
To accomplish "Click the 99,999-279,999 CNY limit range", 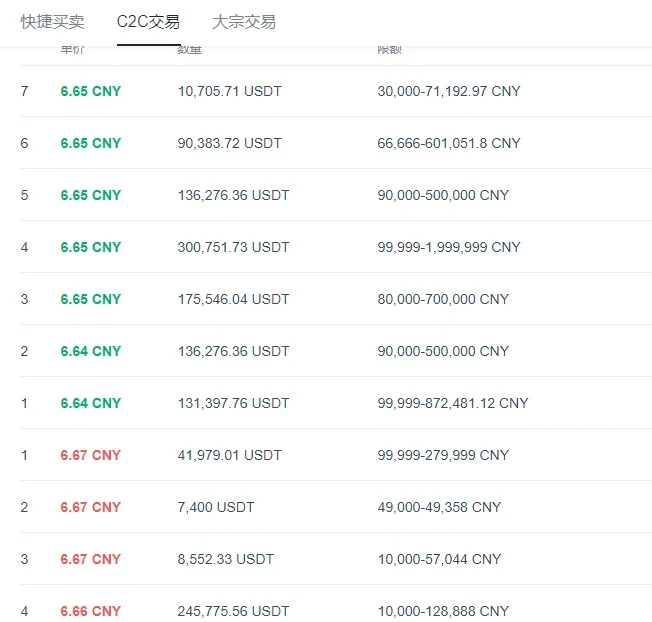I will point(443,455).
